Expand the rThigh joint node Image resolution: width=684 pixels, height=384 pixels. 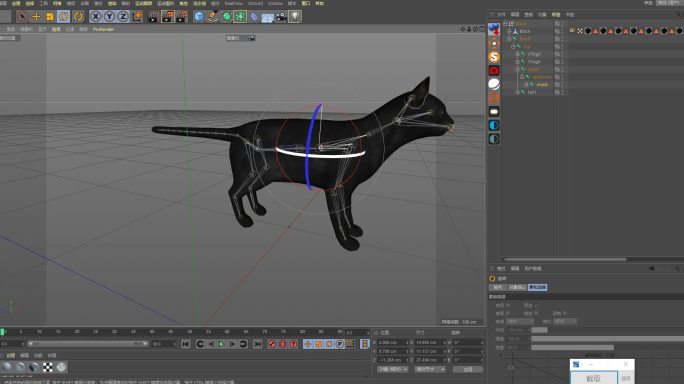tap(517, 54)
